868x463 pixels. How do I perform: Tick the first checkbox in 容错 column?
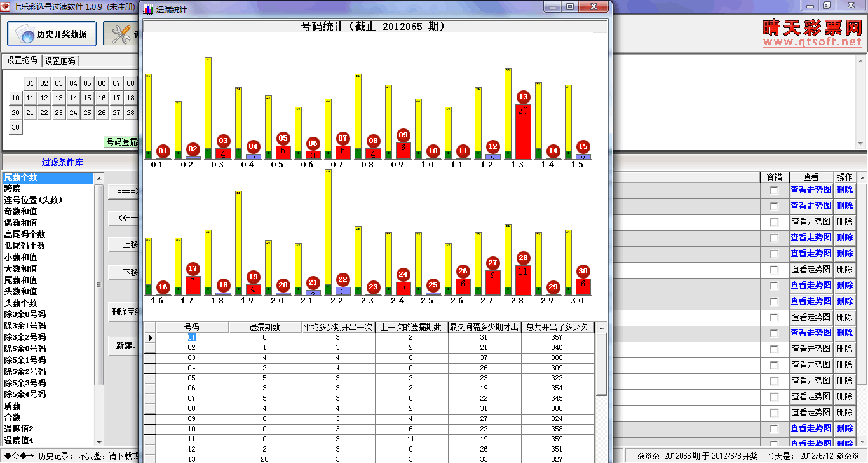click(774, 190)
